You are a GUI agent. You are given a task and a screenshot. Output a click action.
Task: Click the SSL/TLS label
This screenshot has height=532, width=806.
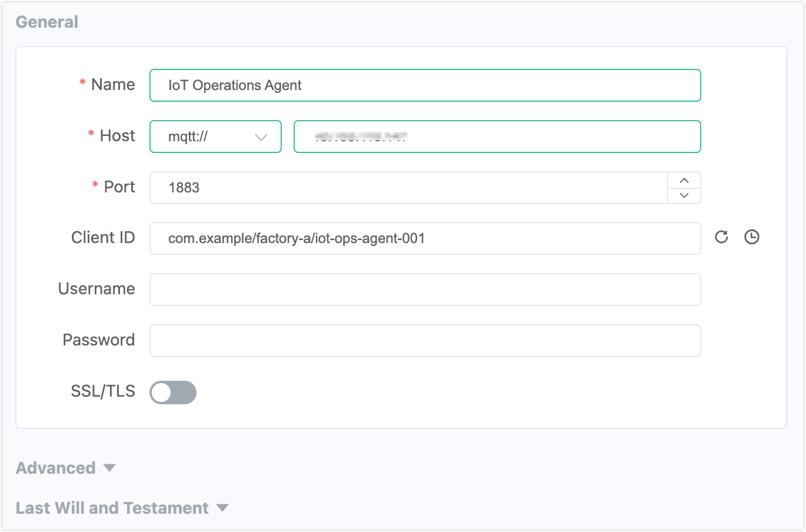point(102,391)
